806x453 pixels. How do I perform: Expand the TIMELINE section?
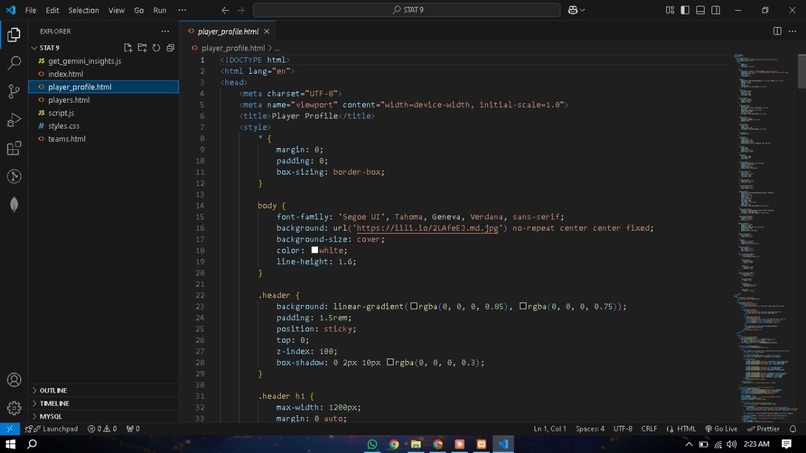103,404
